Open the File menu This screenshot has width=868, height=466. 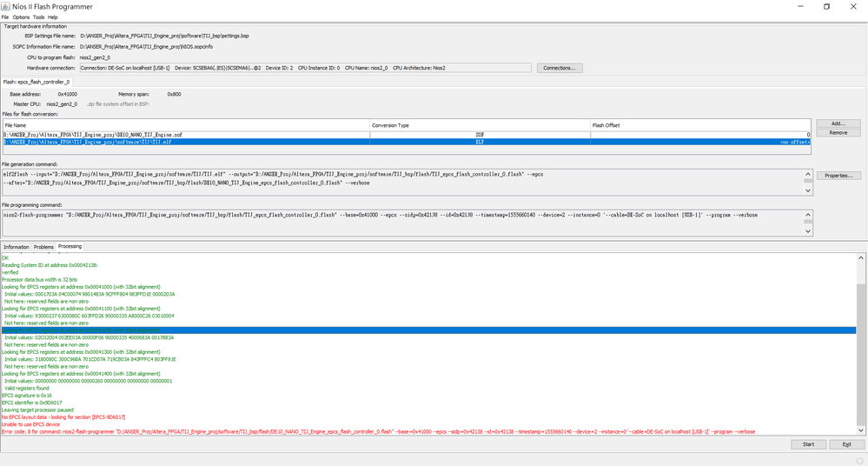click(x=5, y=17)
